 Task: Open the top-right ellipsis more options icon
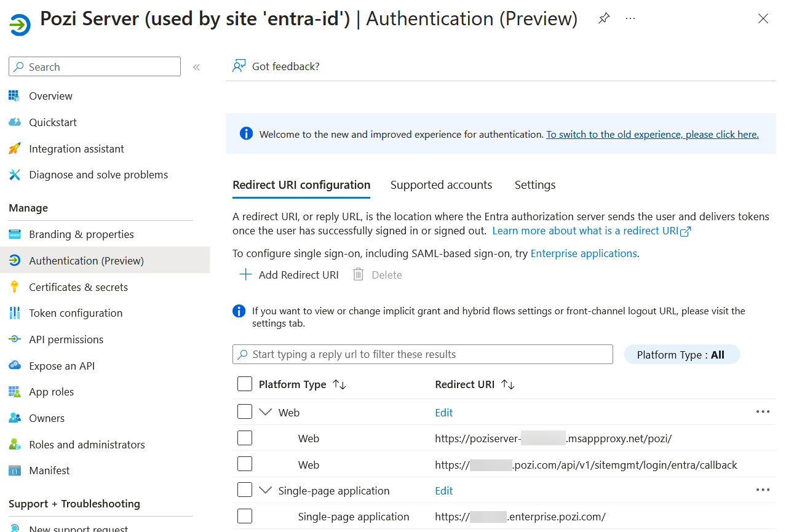[630, 18]
